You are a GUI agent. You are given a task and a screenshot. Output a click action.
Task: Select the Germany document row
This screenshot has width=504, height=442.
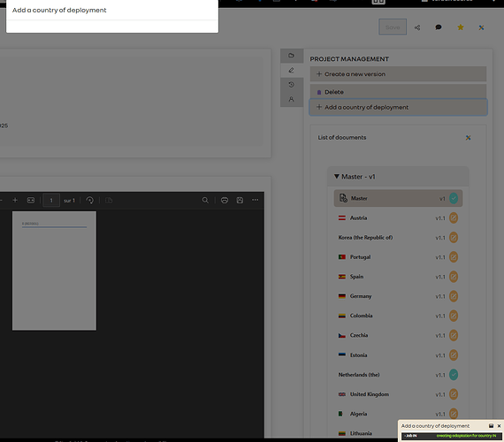coord(398,296)
